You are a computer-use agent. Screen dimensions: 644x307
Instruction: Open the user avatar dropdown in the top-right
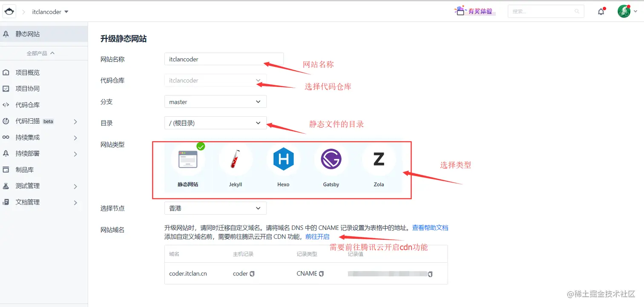[x=624, y=11]
